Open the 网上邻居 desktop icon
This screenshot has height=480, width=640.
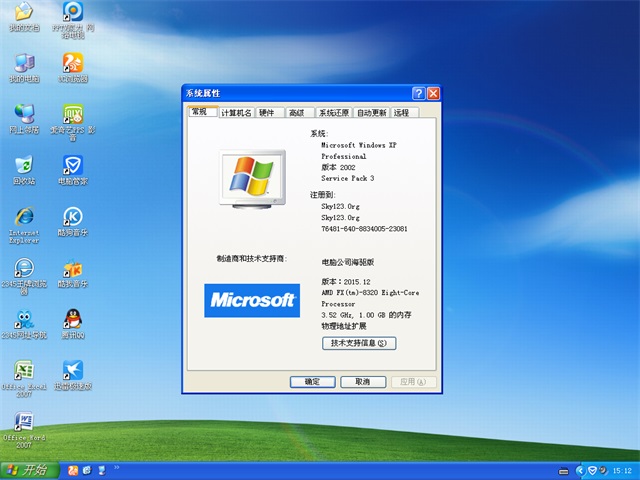click(x=23, y=115)
